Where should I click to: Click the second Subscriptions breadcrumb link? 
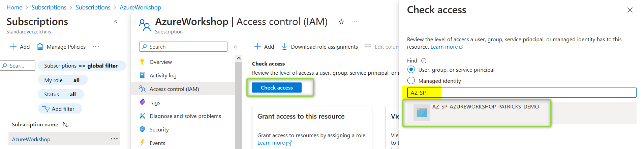coord(93,7)
